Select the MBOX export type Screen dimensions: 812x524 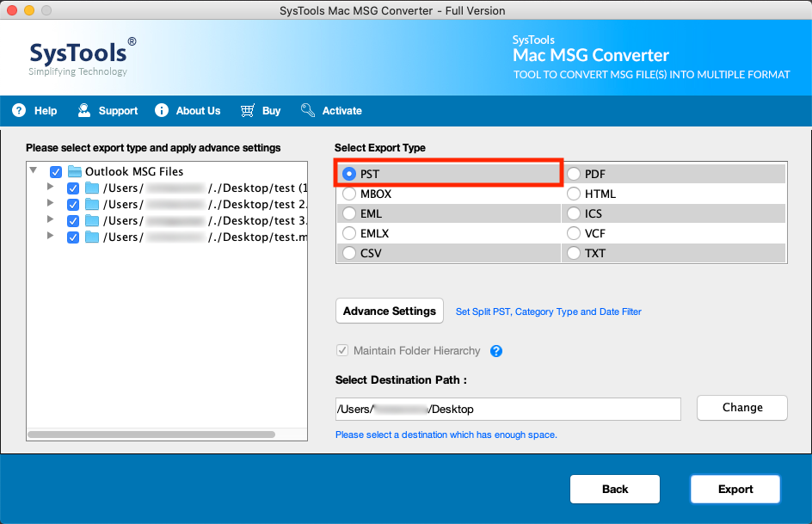pos(349,194)
